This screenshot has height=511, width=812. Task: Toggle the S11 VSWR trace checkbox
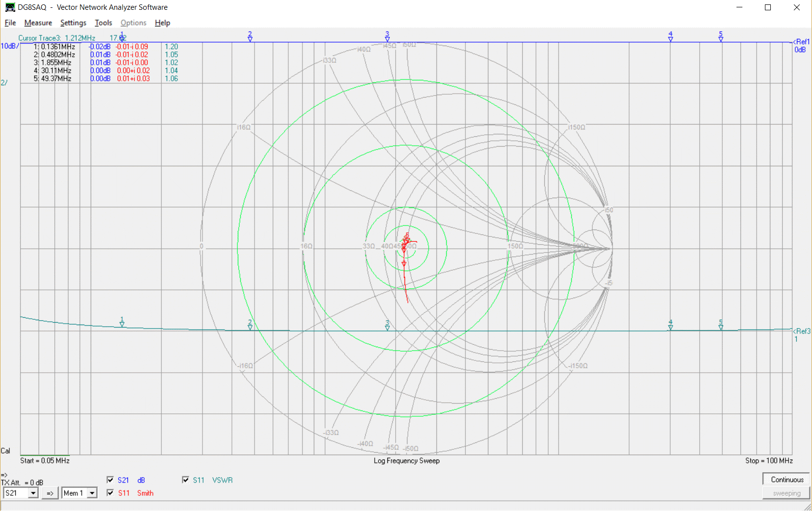(185, 480)
